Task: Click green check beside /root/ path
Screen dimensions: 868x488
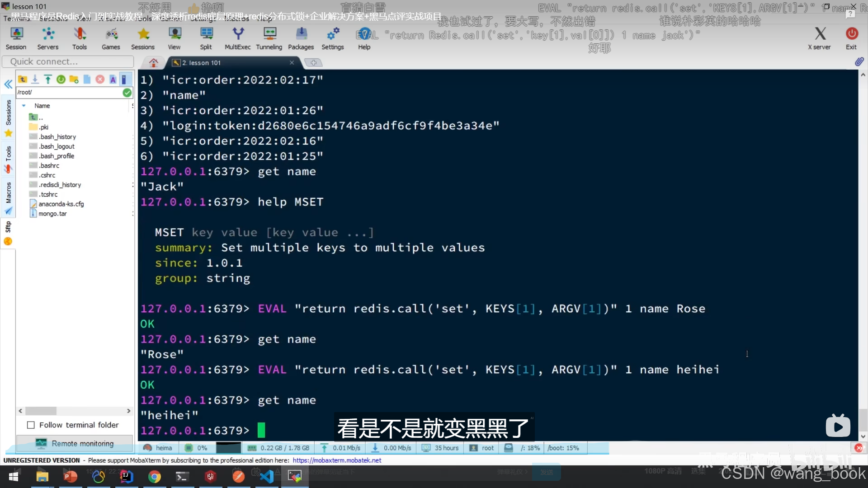Action: tap(127, 93)
